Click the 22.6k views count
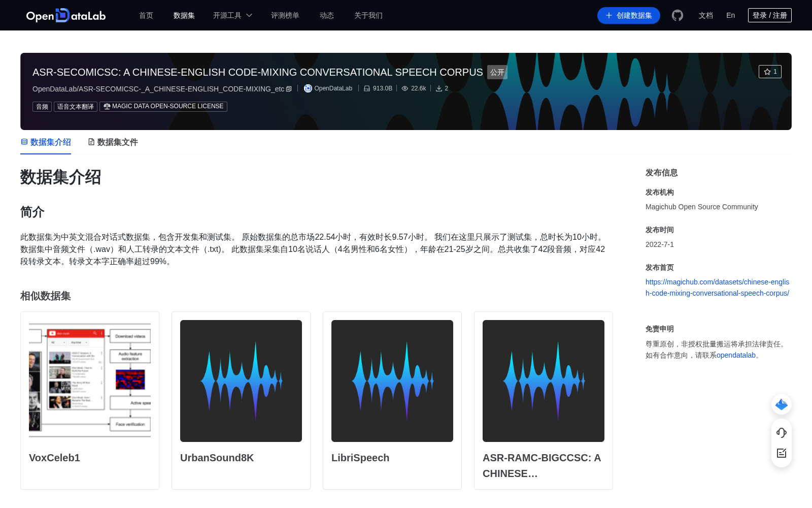812x508 pixels. pyautogui.click(x=419, y=88)
